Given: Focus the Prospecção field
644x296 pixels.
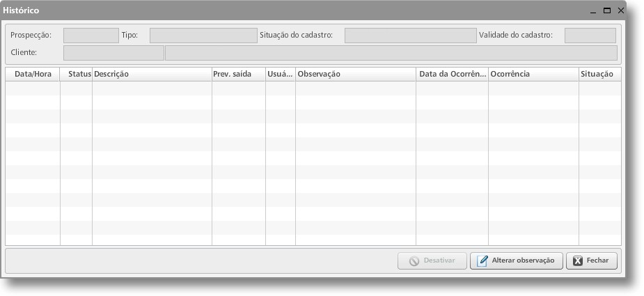Looking at the screenshot, I should pos(91,36).
